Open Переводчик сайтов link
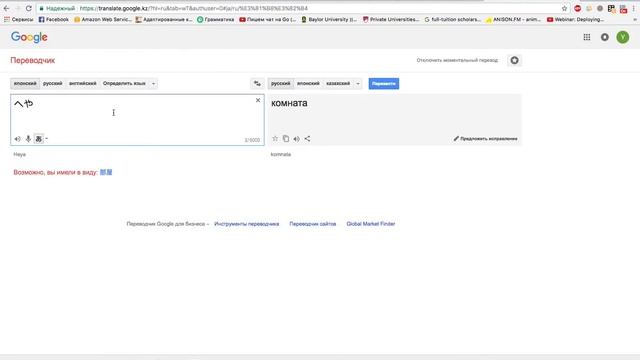The height and width of the screenshot is (360, 640). (313, 224)
